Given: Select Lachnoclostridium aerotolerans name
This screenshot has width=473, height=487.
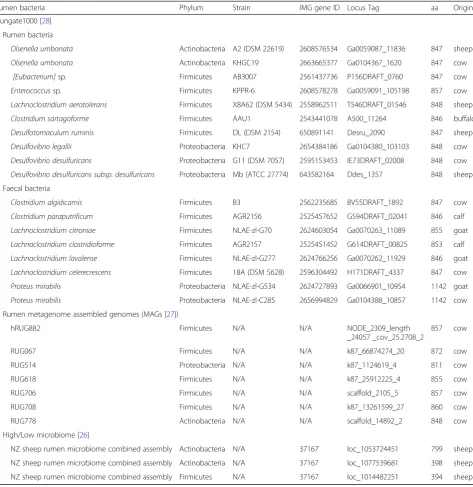Looking at the screenshot, I should 59,105.
